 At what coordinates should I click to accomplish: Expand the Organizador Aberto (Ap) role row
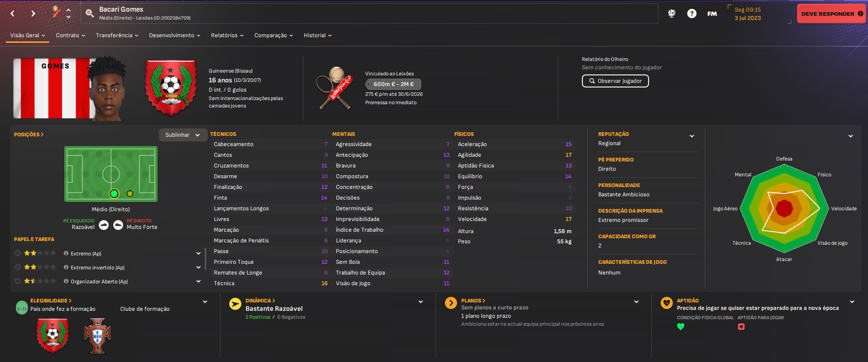pos(198,282)
